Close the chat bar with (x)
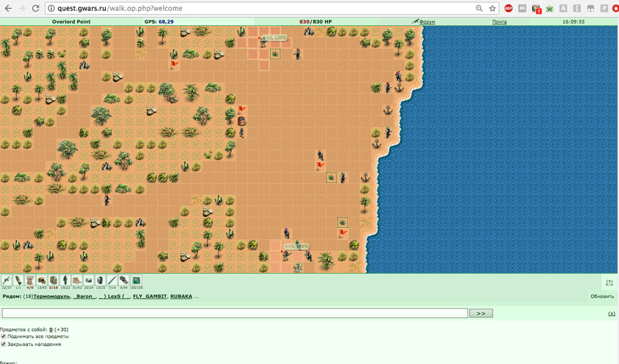619x364 pixels. point(612,313)
